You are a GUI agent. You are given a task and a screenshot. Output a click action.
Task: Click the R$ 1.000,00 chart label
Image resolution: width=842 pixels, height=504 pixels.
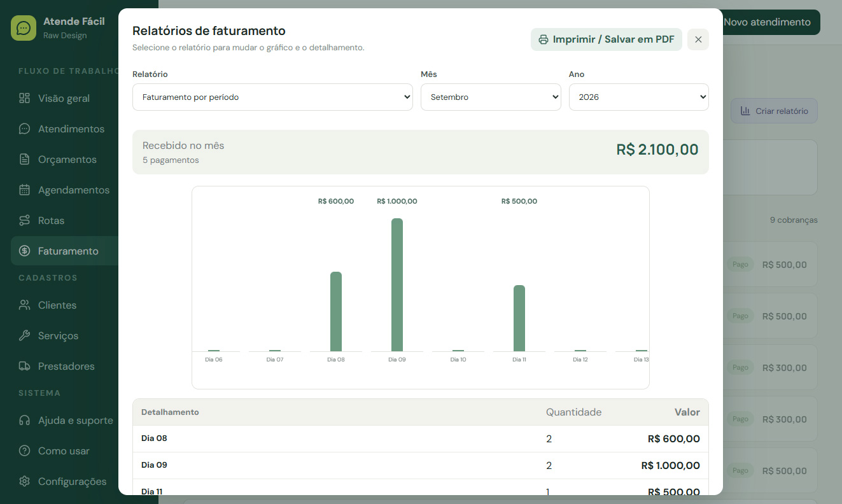pos(397,201)
